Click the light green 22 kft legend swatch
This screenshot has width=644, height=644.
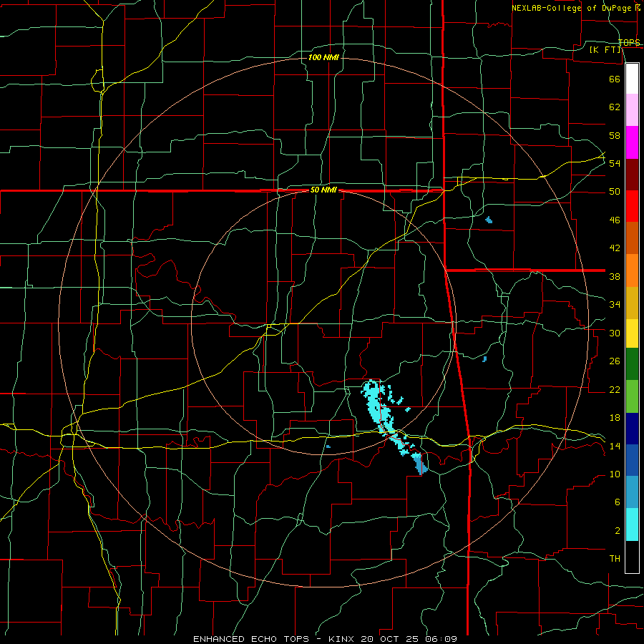[x=632, y=396]
